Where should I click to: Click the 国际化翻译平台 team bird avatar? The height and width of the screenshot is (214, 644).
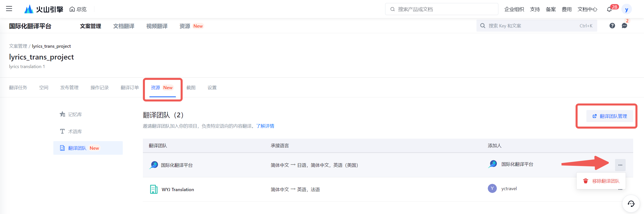pos(154,165)
